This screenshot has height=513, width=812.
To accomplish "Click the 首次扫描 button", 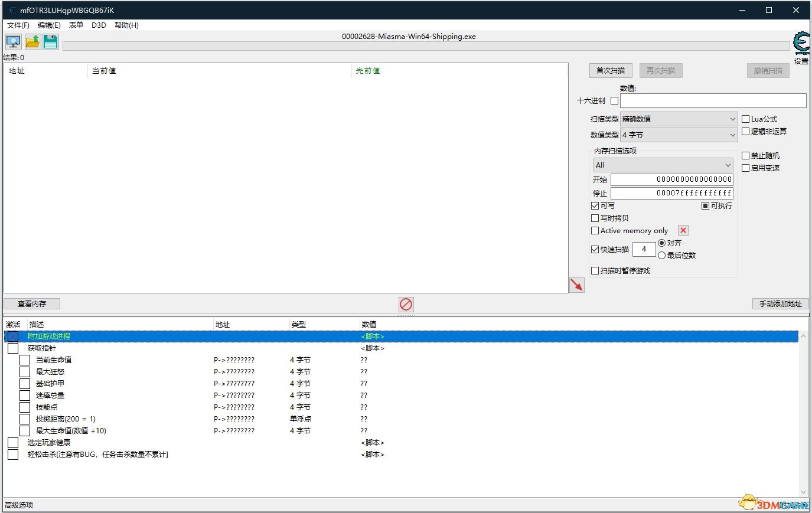I will pyautogui.click(x=611, y=70).
